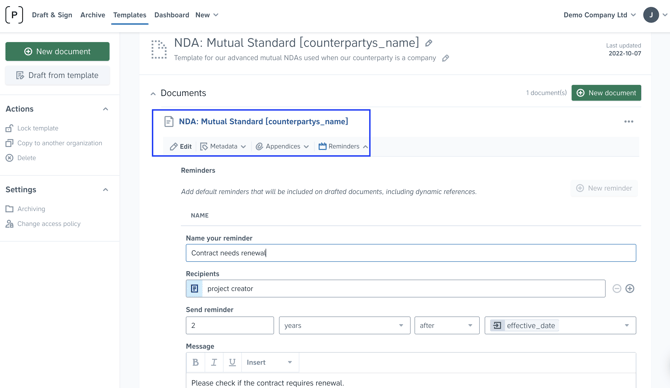The height and width of the screenshot is (388, 670).
Task: Add recipient with plus icon
Action: coord(630,289)
